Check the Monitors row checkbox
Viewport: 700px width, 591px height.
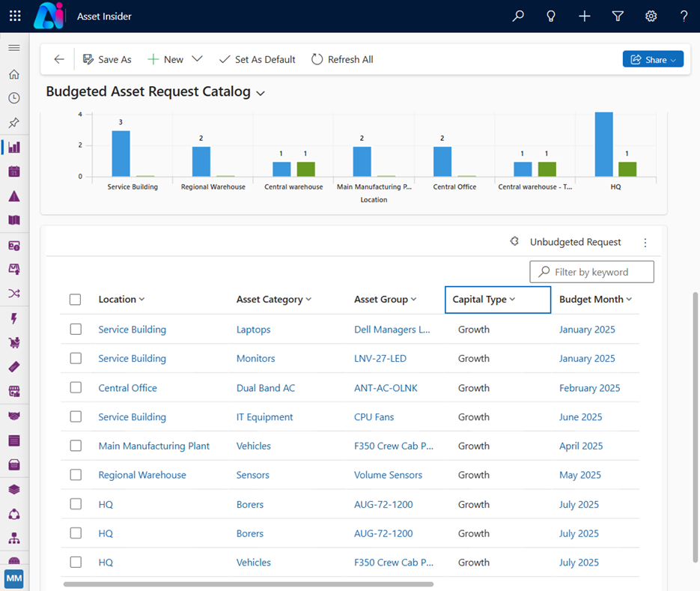[x=76, y=358]
